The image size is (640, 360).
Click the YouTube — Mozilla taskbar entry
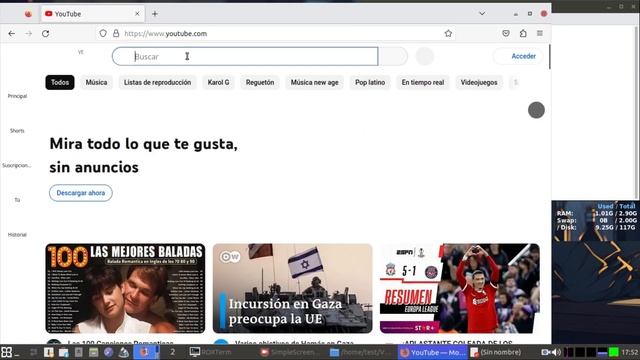point(433,352)
